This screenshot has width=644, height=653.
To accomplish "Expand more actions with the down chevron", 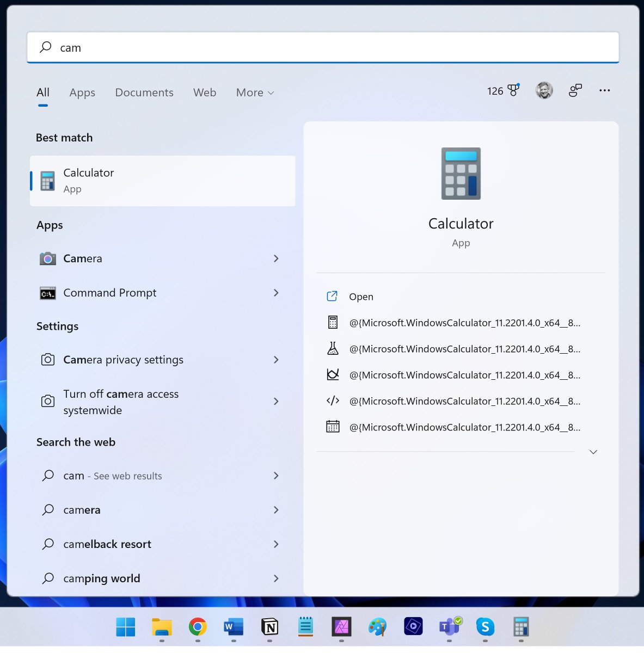I will pos(593,452).
